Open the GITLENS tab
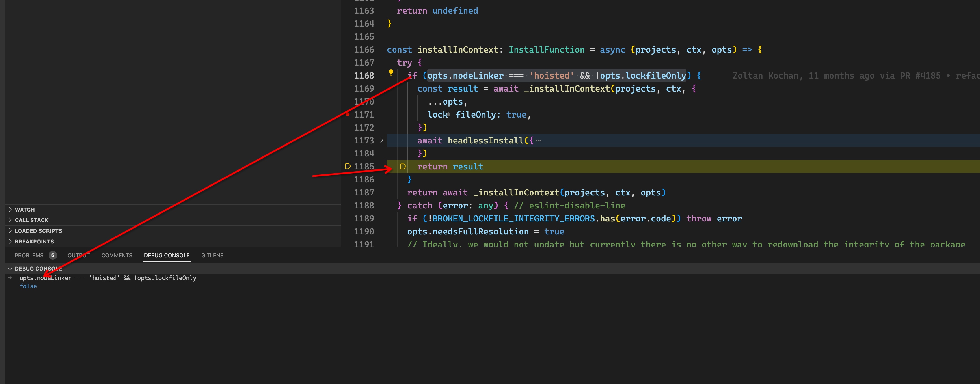The height and width of the screenshot is (384, 980). tap(212, 255)
